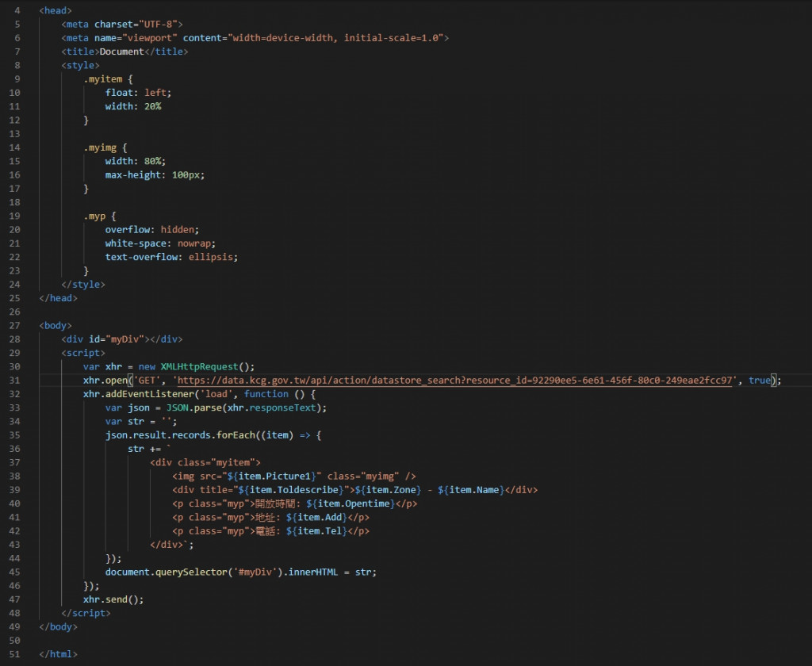Click the .myimg selector
The height and width of the screenshot is (666, 812).
tap(100, 147)
